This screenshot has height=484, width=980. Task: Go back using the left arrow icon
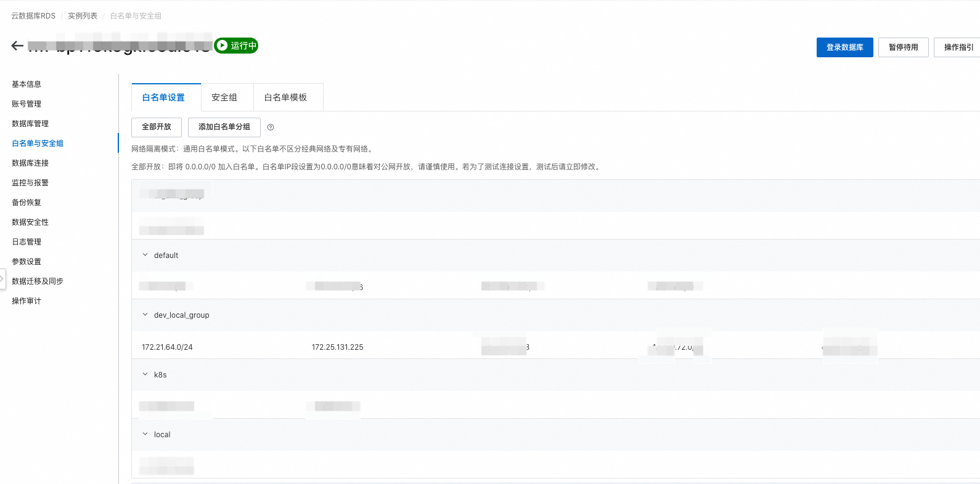(x=17, y=46)
